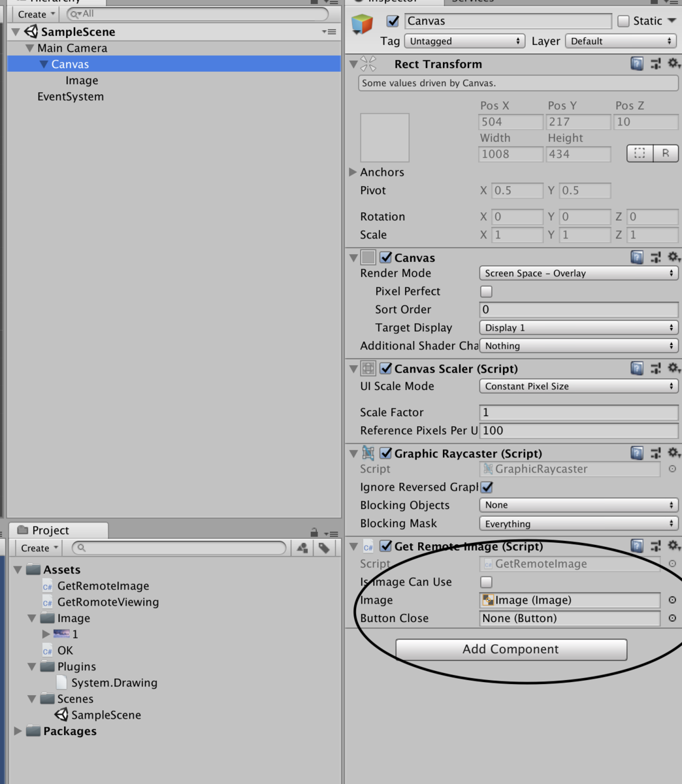Click the Project panel lock icon
This screenshot has width=682, height=784.
click(x=314, y=532)
